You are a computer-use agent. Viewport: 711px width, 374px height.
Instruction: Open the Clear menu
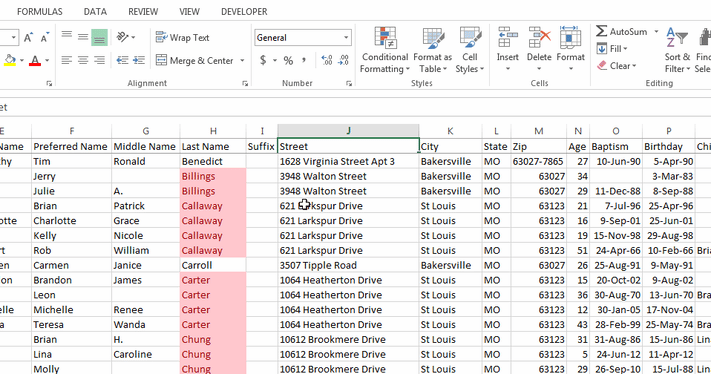[x=617, y=66]
